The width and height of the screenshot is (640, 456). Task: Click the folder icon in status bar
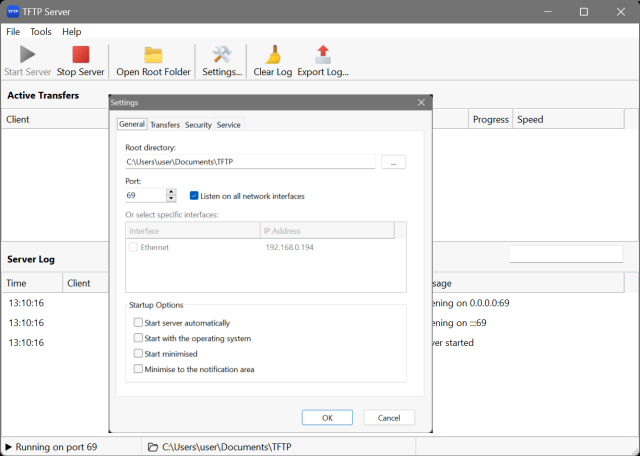coord(151,446)
